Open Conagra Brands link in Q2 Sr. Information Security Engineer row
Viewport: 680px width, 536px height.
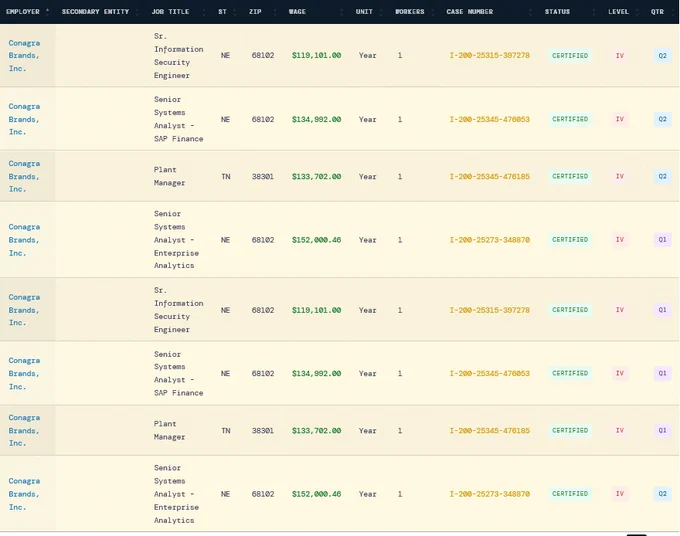pos(24,56)
